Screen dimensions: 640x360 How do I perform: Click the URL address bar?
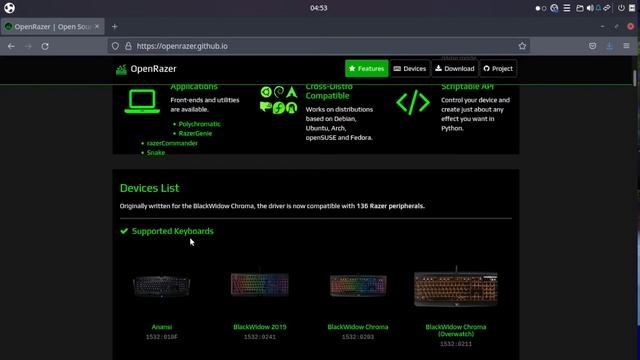pyautogui.click(x=318, y=46)
